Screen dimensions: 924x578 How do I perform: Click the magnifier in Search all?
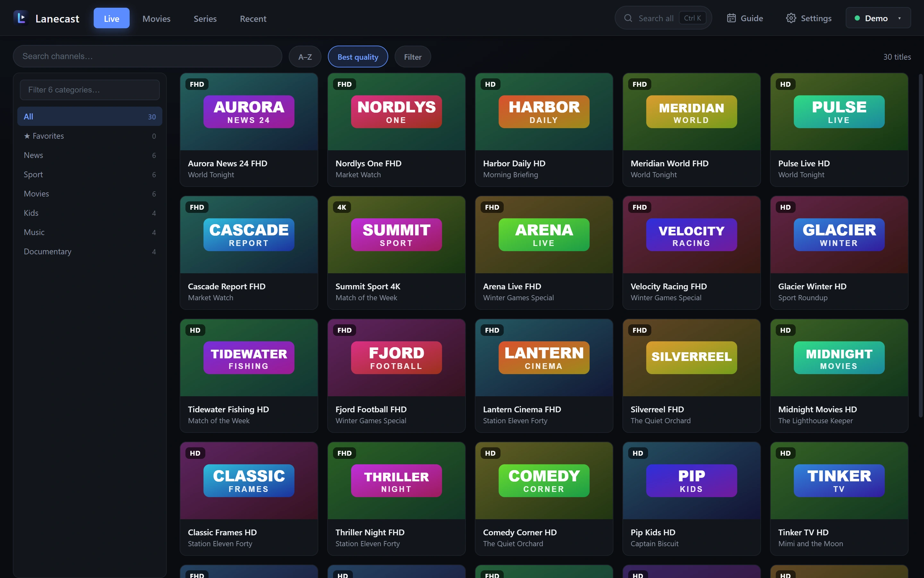(628, 18)
